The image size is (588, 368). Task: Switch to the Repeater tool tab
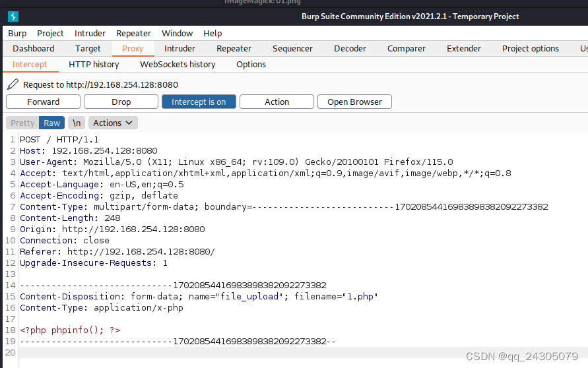point(234,49)
